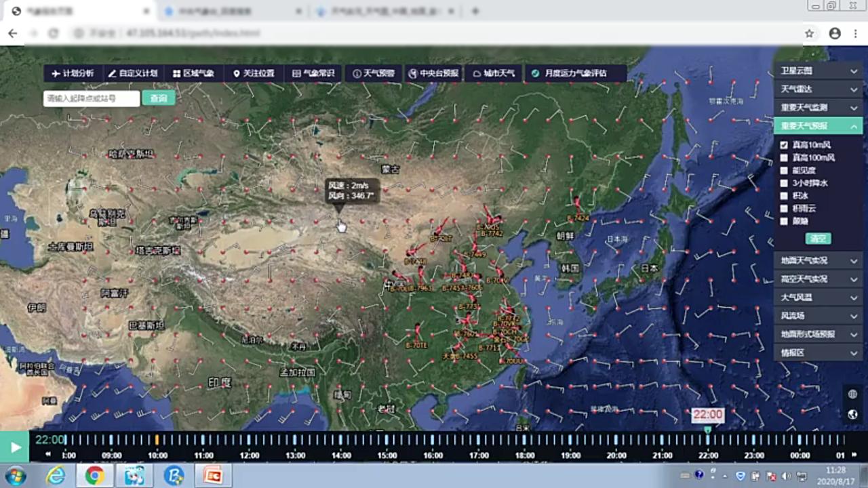868x488 pixels.
Task: Switch to the third browser tab
Action: click(386, 12)
